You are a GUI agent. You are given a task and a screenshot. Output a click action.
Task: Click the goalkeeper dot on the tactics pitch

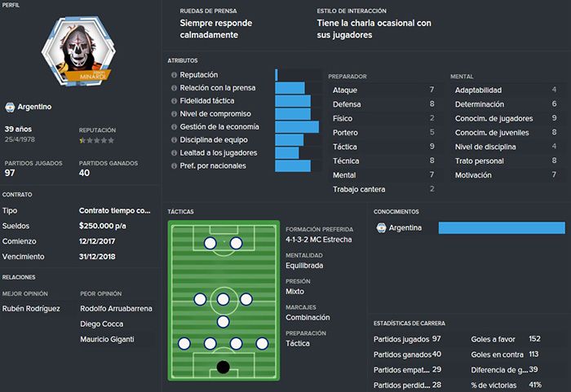pyautogui.click(x=223, y=367)
